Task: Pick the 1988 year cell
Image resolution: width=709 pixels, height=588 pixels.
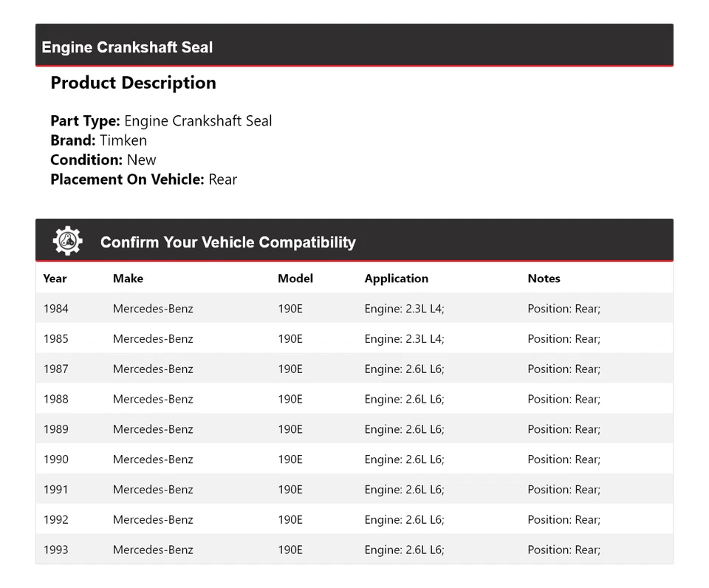Action: click(x=56, y=400)
